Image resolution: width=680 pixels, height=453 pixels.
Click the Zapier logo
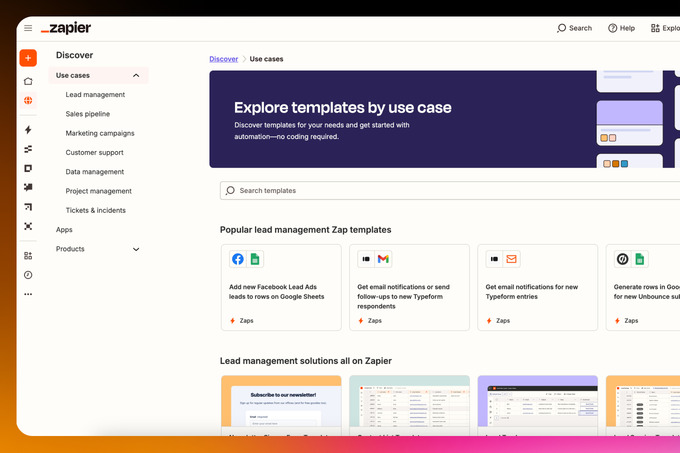67,28
